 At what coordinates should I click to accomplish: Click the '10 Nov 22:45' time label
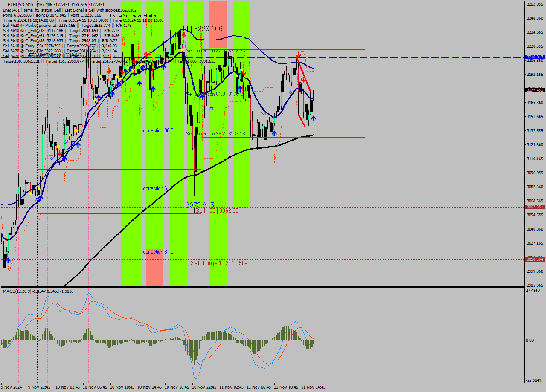click(203, 387)
